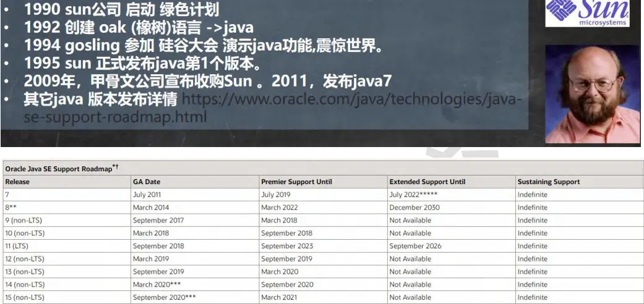Viewport: 644px width, 304px height.
Task: Click the '1990 sun公司 启动 绿色计划' bullet
Action: coord(122,9)
